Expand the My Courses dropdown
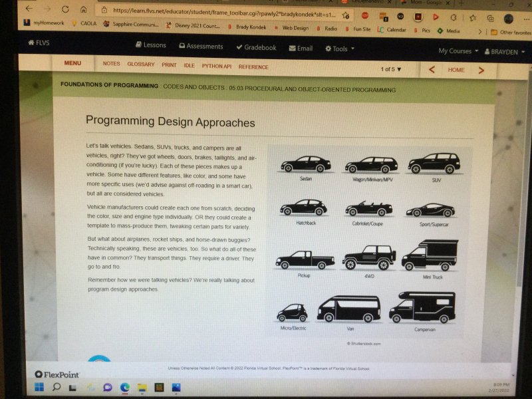The image size is (532, 399). [x=458, y=51]
